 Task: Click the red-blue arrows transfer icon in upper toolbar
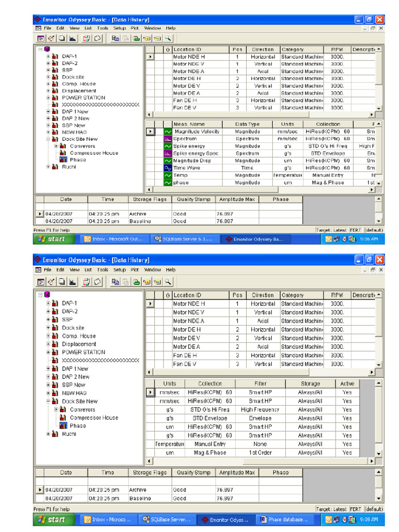[87, 38]
